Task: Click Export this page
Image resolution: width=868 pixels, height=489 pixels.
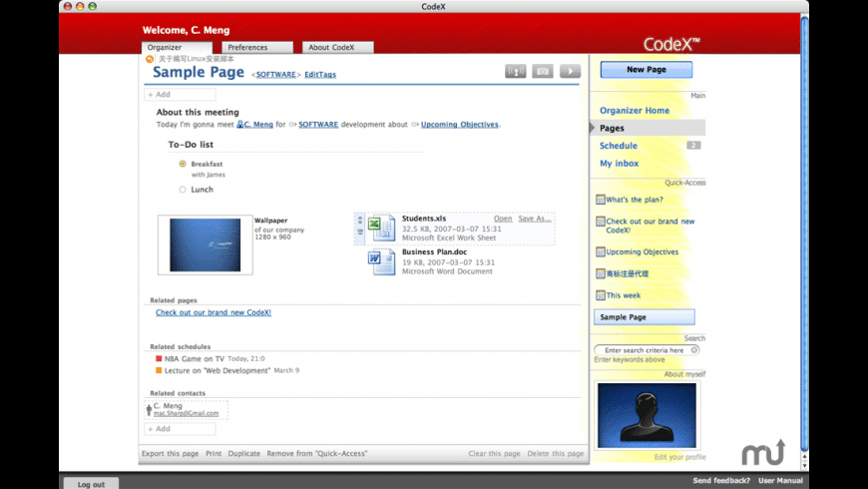Action: click(170, 453)
